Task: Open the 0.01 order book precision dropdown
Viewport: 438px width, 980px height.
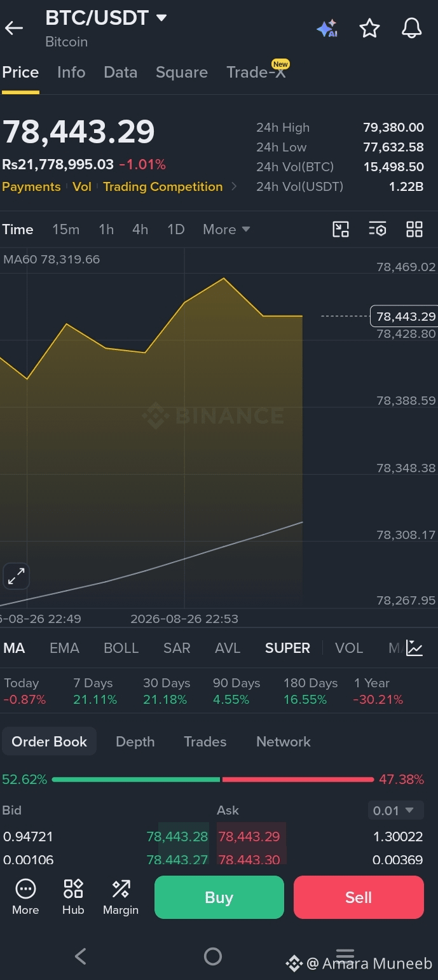Action: [394, 811]
